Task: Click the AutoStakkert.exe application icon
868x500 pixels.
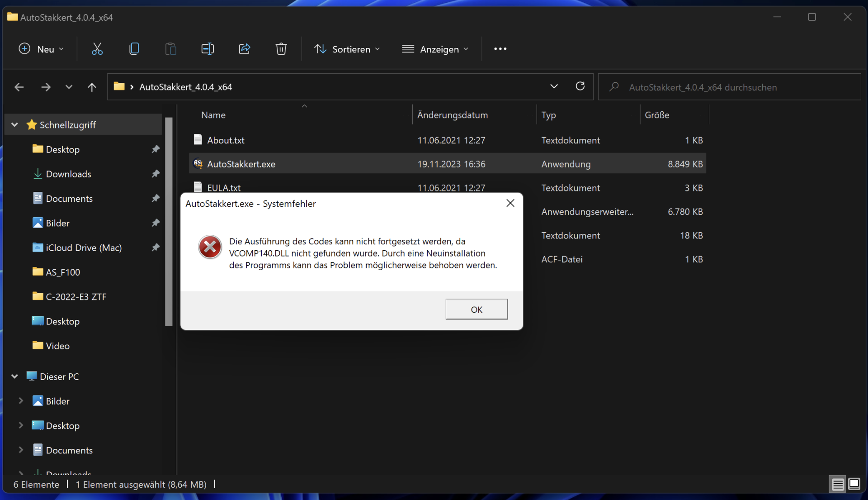Action: (198, 164)
